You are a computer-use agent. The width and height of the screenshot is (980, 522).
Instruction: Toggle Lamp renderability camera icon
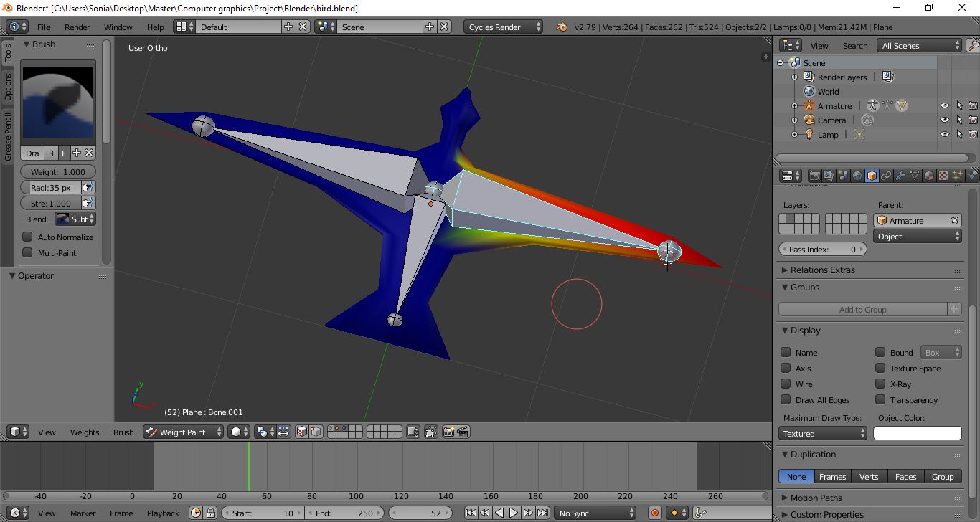click(973, 134)
